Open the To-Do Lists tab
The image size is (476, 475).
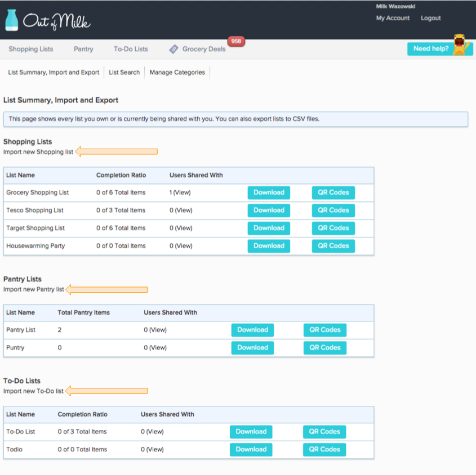point(131,49)
